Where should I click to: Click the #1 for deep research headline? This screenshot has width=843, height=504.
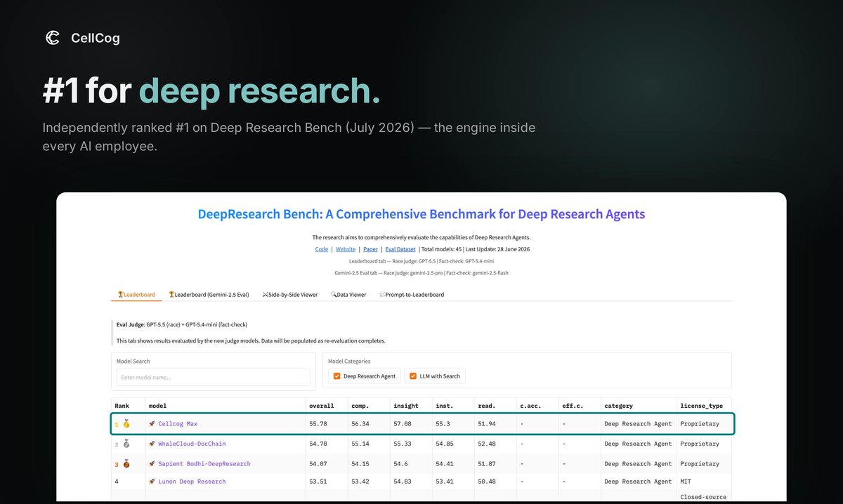pos(211,91)
